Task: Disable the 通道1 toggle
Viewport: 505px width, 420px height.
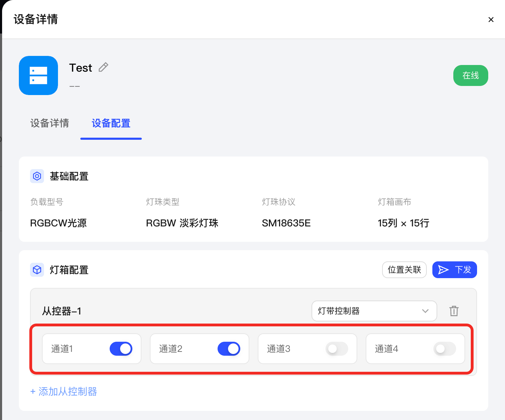Action: click(x=121, y=349)
